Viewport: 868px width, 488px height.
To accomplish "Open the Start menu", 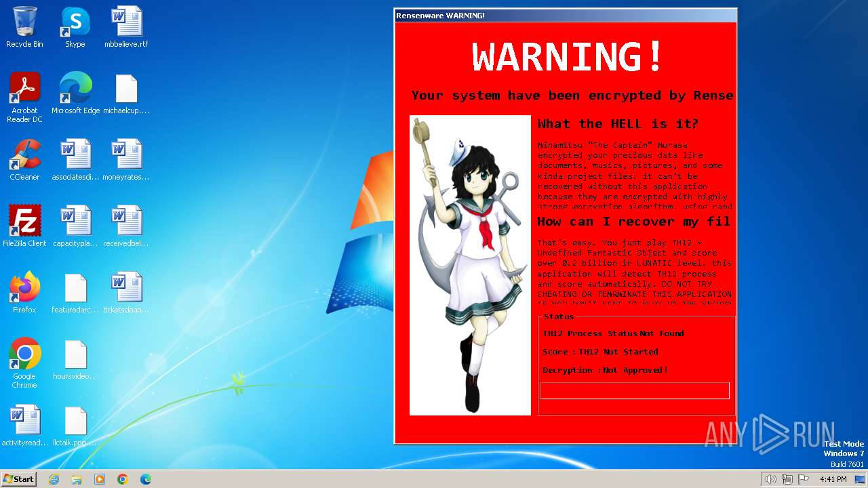I will [x=19, y=479].
